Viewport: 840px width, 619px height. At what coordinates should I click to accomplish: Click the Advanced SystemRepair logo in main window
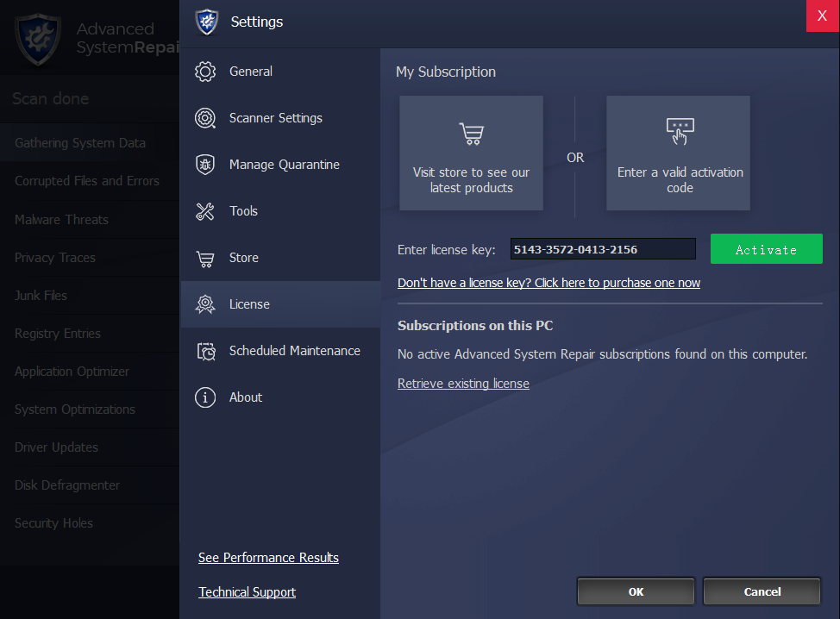point(37,39)
